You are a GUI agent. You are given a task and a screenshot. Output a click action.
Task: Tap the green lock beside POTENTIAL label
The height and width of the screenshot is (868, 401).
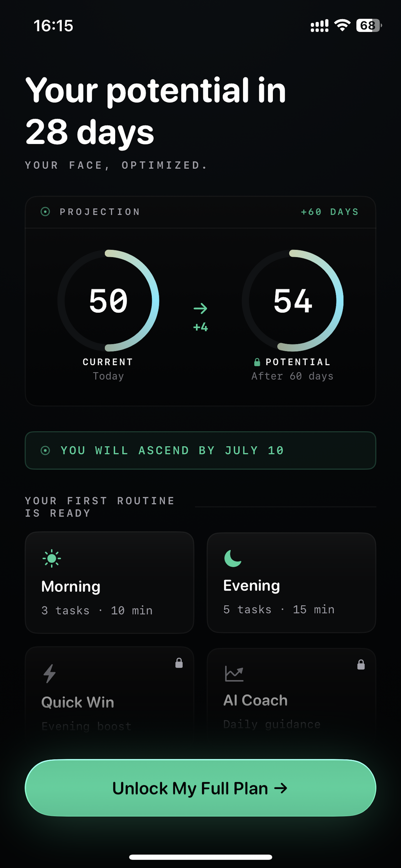point(257,362)
